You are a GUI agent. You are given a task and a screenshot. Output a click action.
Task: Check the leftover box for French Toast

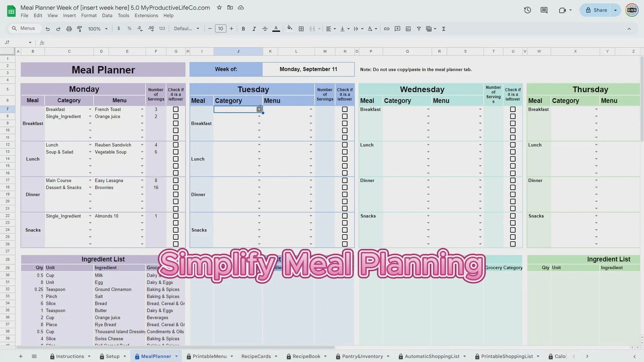tap(176, 109)
